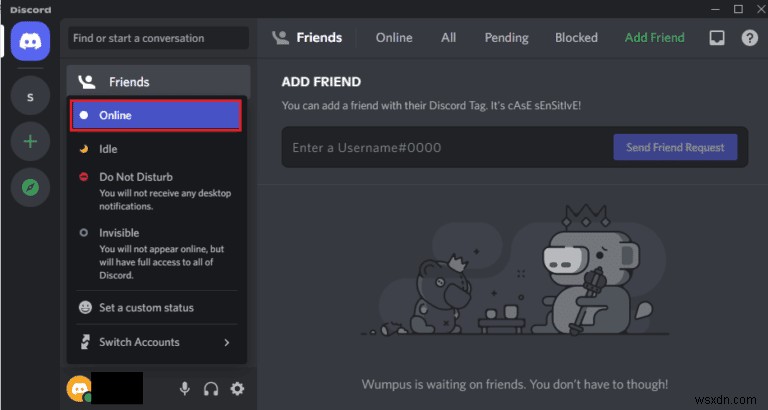Deafen using the headphones icon
Screen dimensions: 768x410
211,389
